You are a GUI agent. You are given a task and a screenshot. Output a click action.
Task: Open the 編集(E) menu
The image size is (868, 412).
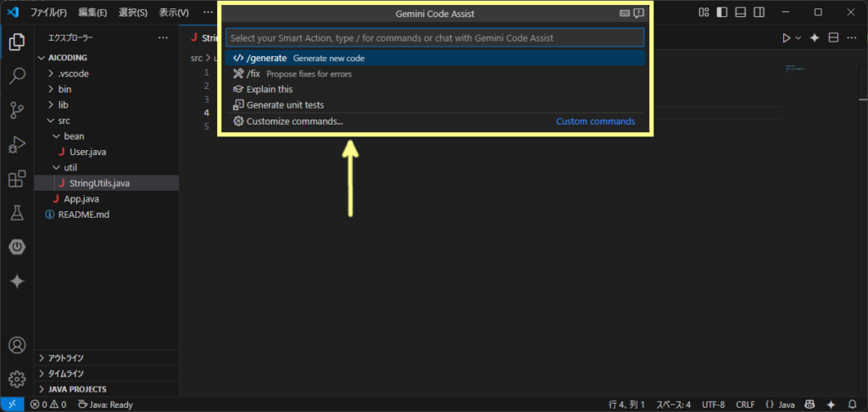coord(92,12)
